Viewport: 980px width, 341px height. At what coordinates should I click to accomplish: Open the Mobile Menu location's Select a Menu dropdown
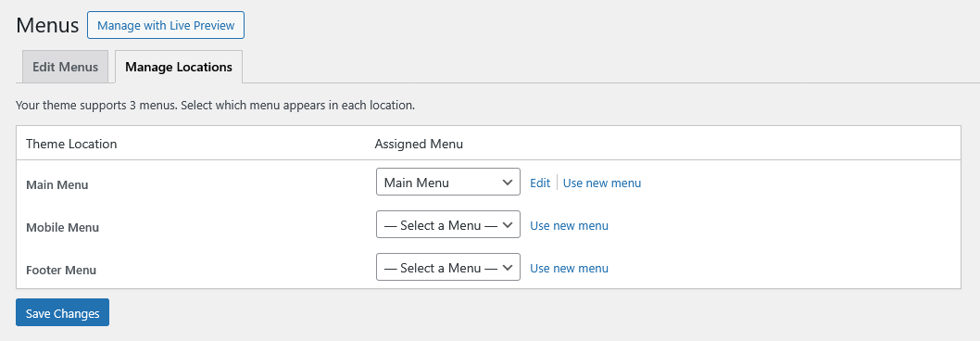(x=448, y=225)
